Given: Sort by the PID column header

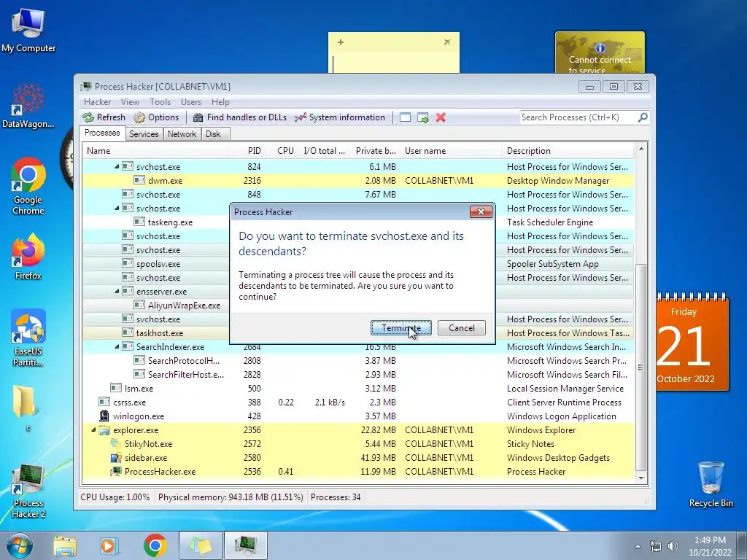Looking at the screenshot, I should coord(248,151).
